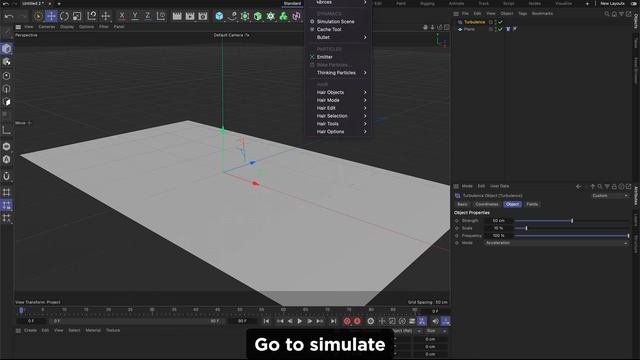Viewport: 640px width, 360px height.
Task: Select the Texture mode icon in left sidebar
Action: click(x=7, y=62)
